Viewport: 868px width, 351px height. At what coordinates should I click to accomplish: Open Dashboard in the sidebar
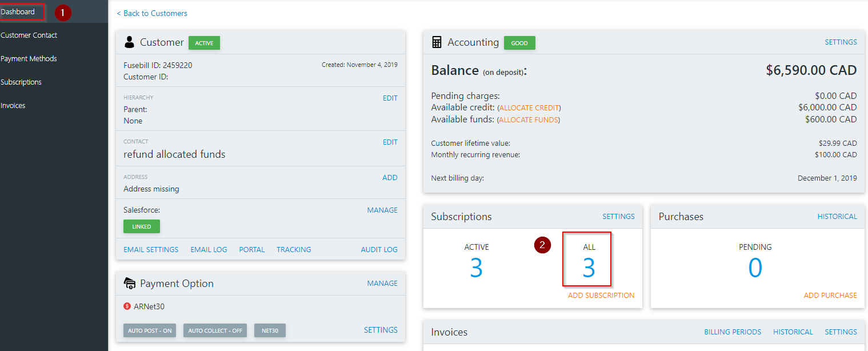coord(18,11)
